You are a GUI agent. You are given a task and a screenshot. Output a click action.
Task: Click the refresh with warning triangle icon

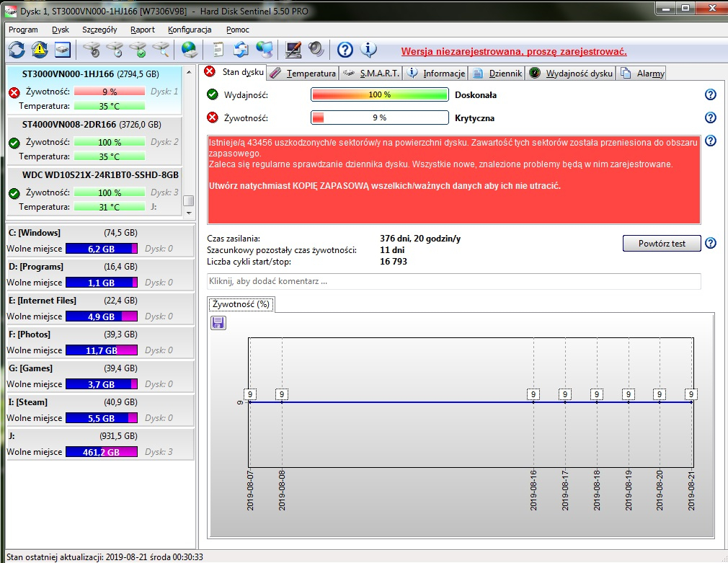click(40, 49)
